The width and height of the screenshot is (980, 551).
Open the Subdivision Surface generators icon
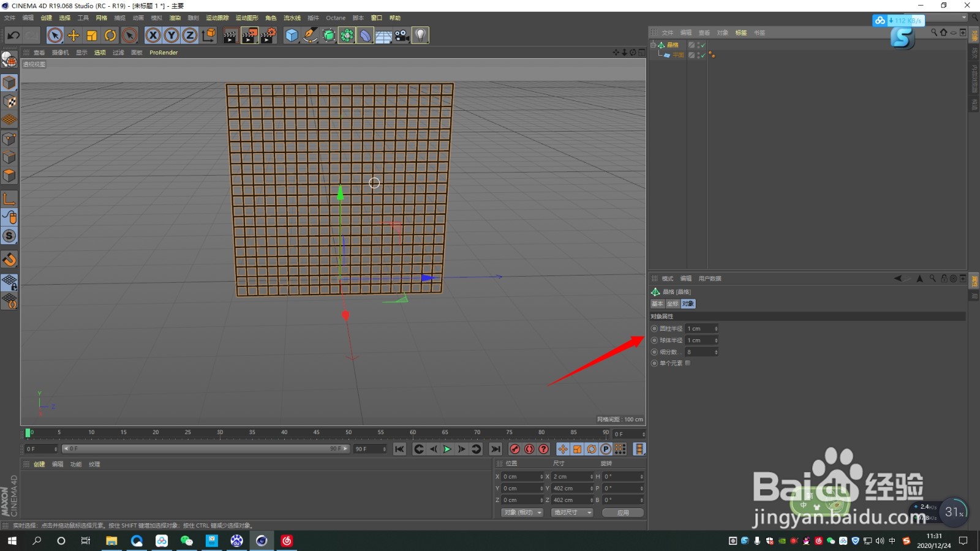[329, 36]
